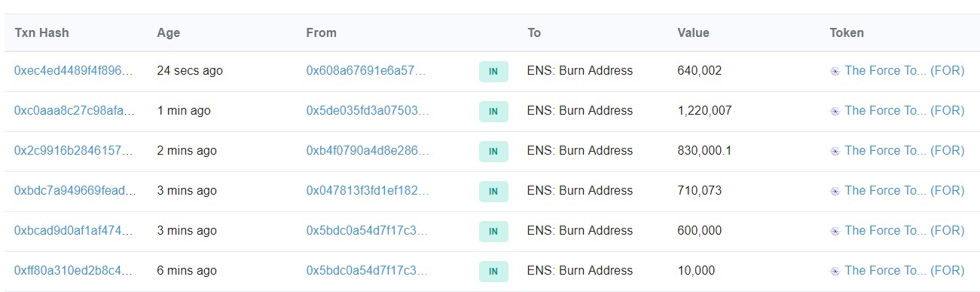View sender address 0x5de035fd3a07503...

coord(368,111)
